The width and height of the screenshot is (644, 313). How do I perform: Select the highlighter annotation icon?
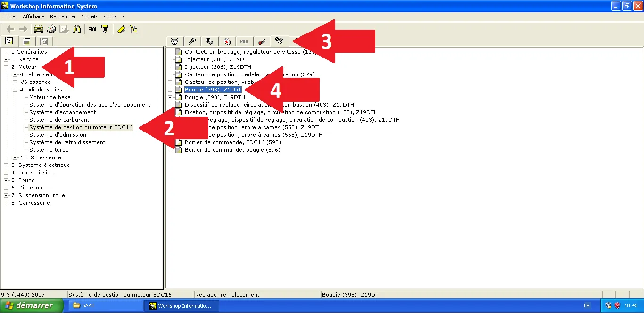coord(121,29)
